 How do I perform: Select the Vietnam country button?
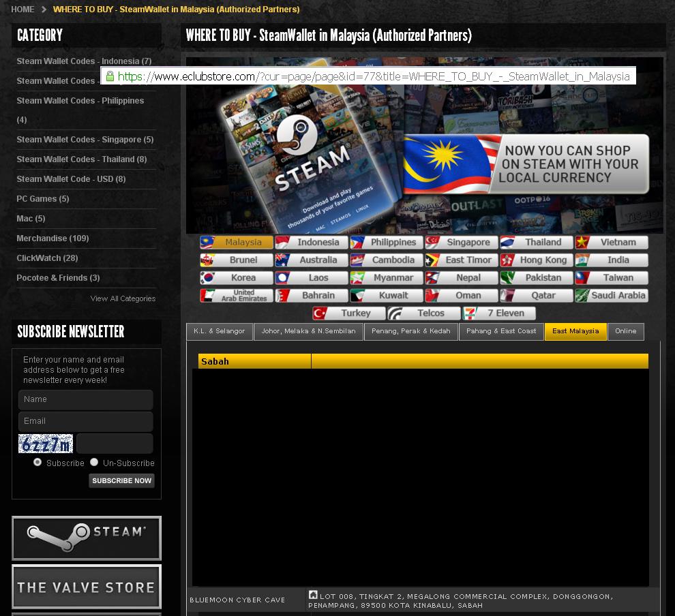click(612, 242)
